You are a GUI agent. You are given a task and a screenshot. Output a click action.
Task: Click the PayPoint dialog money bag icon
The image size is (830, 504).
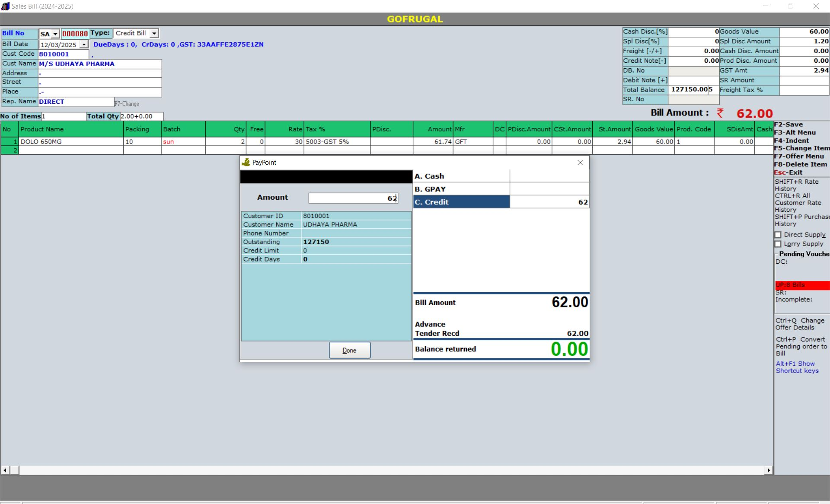tap(246, 163)
